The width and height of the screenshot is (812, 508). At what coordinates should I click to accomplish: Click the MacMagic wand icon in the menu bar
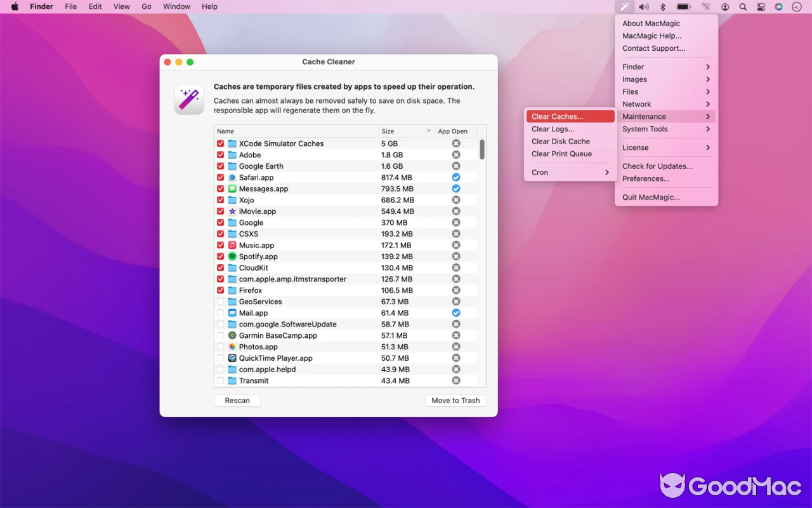tap(625, 6)
